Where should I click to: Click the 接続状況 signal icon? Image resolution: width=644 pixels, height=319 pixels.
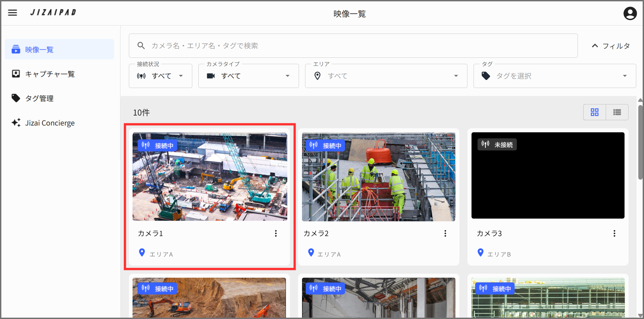(141, 76)
